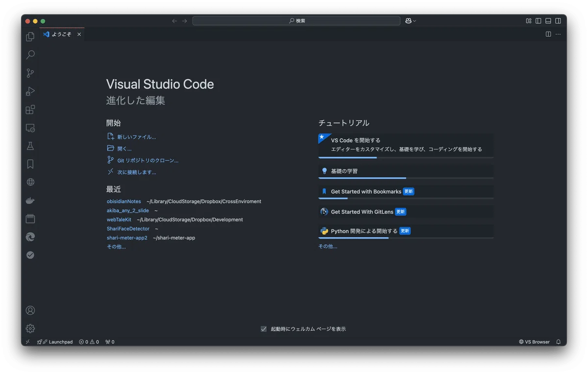
Task: Click Launchpad in status bar
Action: (55, 342)
